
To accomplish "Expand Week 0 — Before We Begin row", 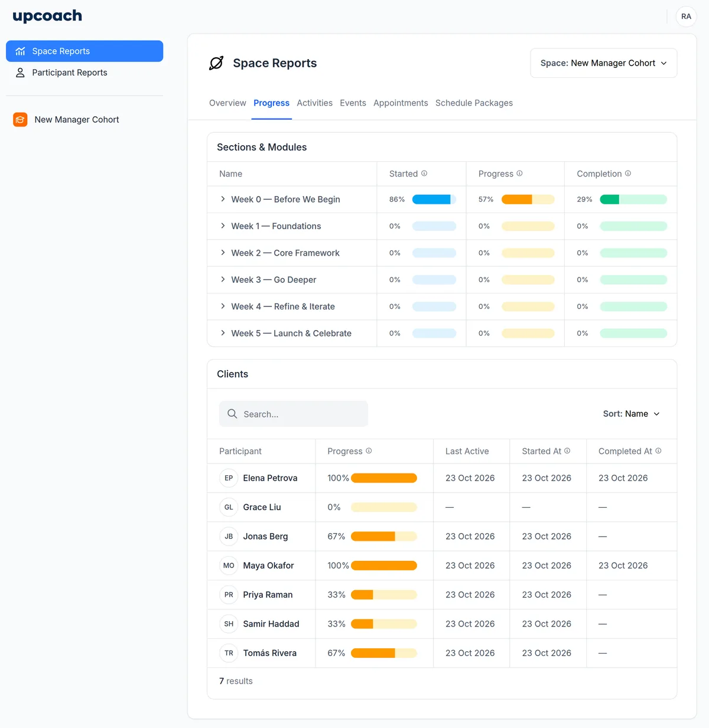I will coord(223,200).
